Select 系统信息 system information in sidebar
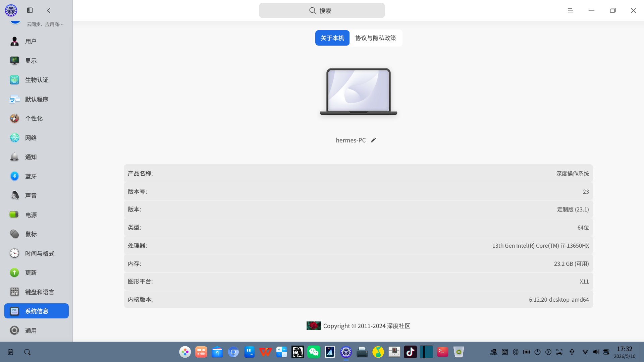The height and width of the screenshot is (362, 644). [36, 311]
